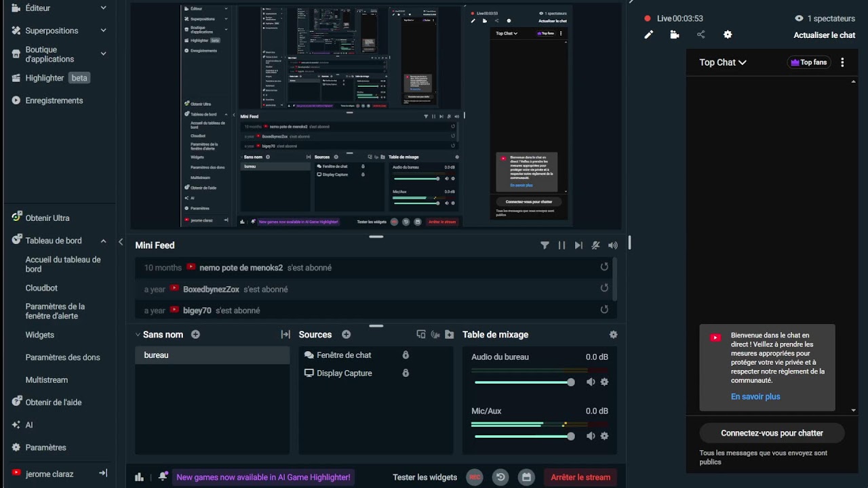868x488 pixels.
Task: Open the scene transitions icon
Action: 285,335
